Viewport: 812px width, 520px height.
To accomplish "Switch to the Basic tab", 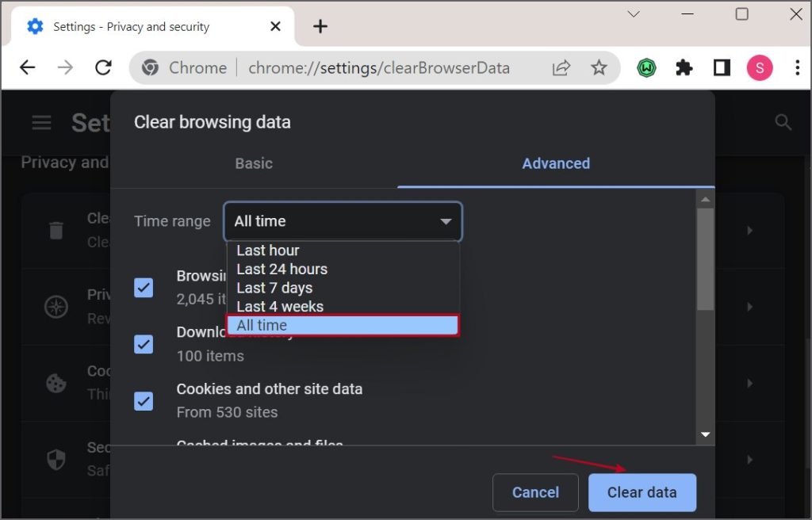I will tap(254, 163).
